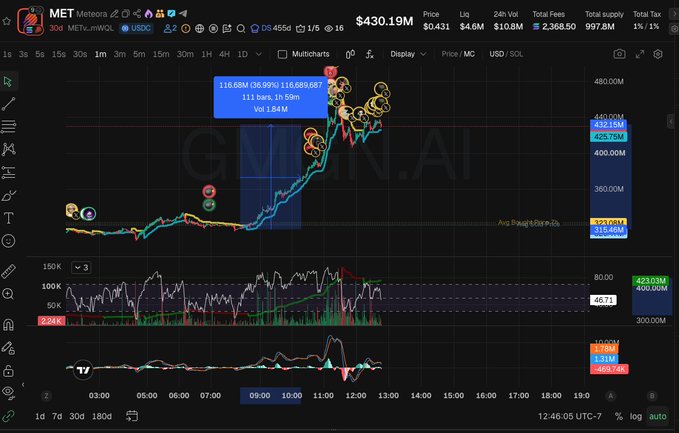Select the brush drawing tool

pos(8,195)
